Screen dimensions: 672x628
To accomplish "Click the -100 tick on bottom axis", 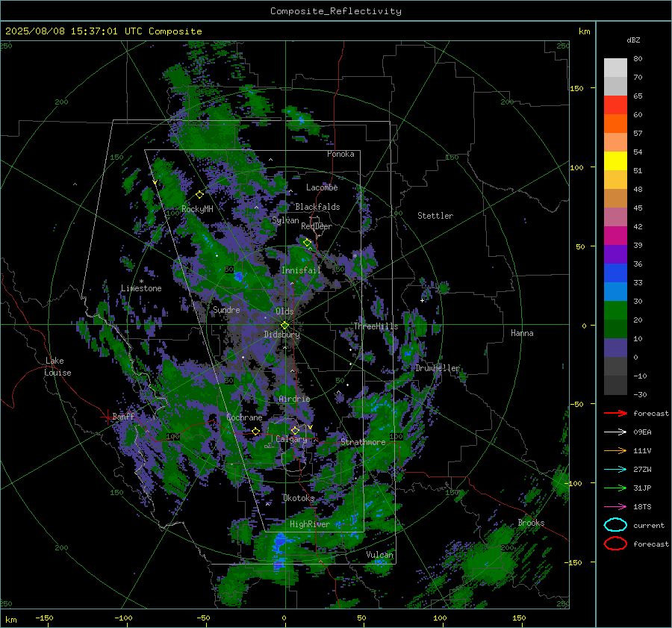I will (123, 618).
